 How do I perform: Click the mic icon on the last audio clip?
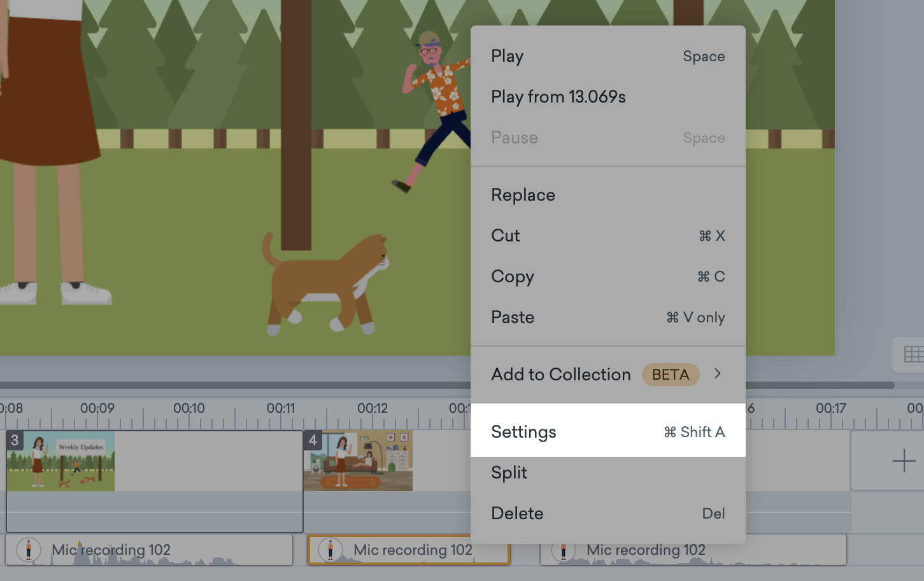point(564,550)
